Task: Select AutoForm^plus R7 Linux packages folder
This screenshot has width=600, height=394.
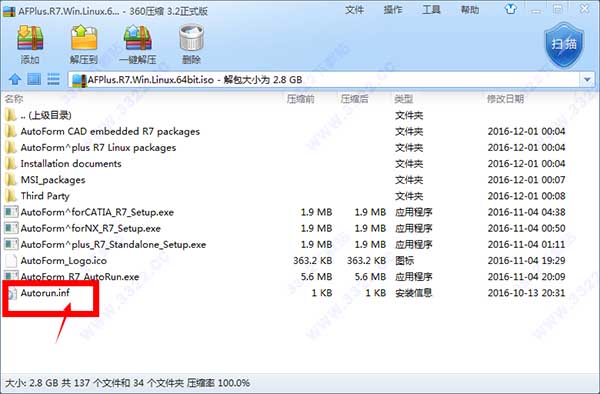Action: 300,147
